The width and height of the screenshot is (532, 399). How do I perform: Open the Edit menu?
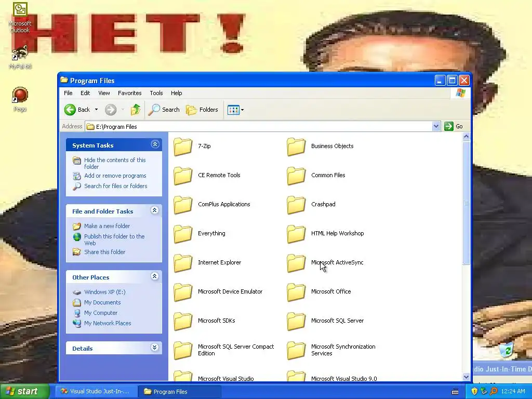point(85,93)
